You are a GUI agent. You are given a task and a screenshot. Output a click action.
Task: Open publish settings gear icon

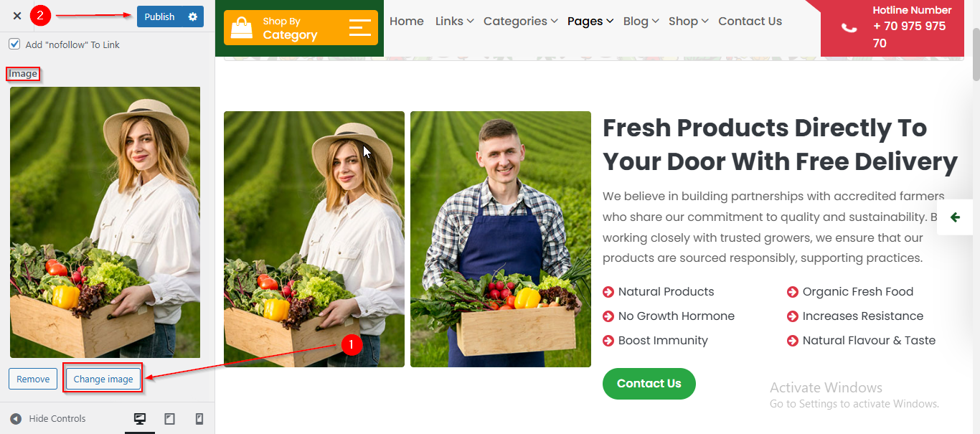tap(192, 16)
